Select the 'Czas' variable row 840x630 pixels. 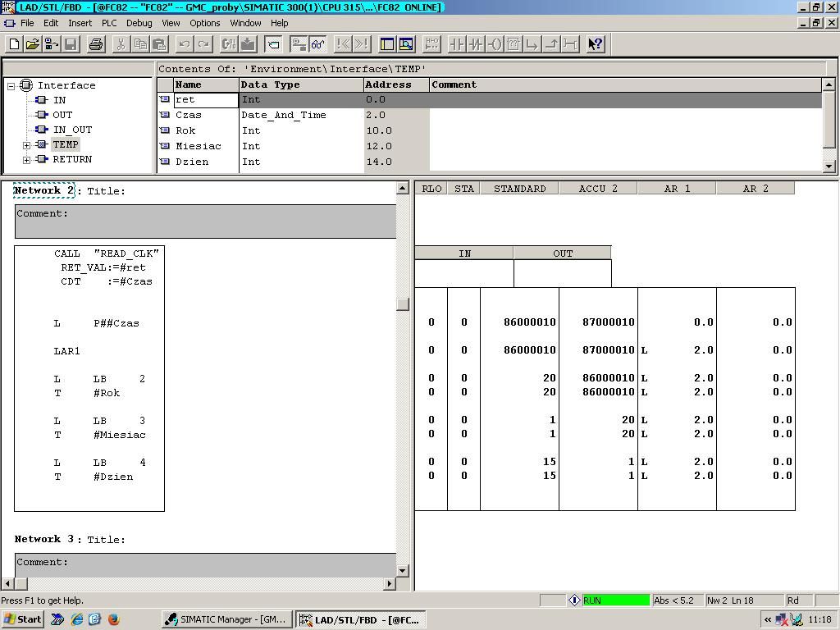(491, 115)
